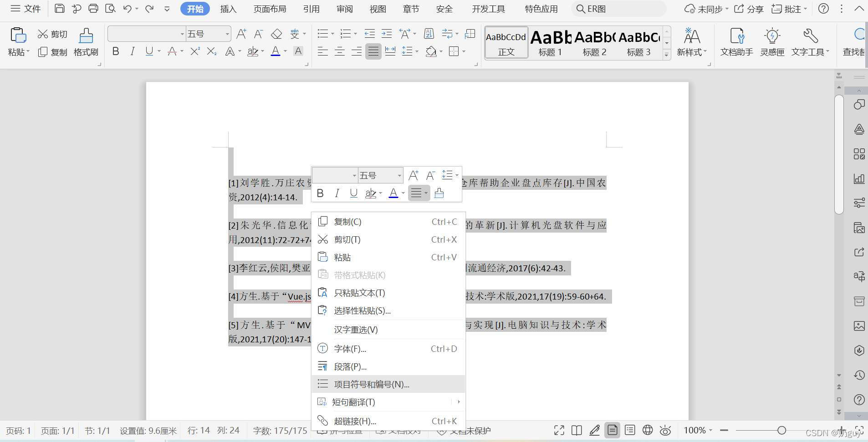Click the Copy (复制) ribbon button
Screen dimensions: 868x442
[52, 52]
